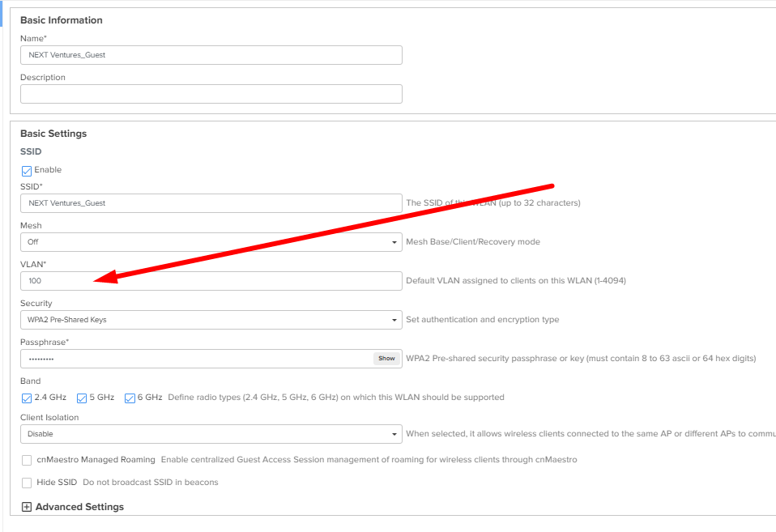Image resolution: width=776 pixels, height=532 pixels.
Task: Click the Mesh dropdown arrow
Action: coord(394,242)
